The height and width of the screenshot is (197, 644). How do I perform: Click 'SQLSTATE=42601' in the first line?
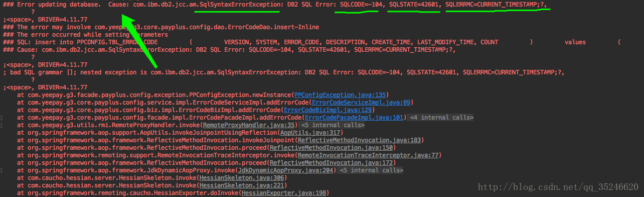click(x=414, y=5)
